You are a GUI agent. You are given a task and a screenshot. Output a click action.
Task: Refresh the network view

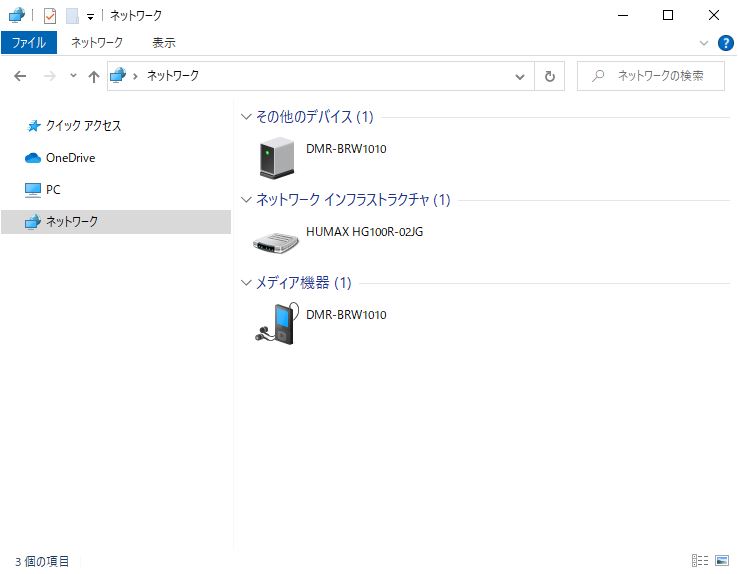click(x=549, y=76)
